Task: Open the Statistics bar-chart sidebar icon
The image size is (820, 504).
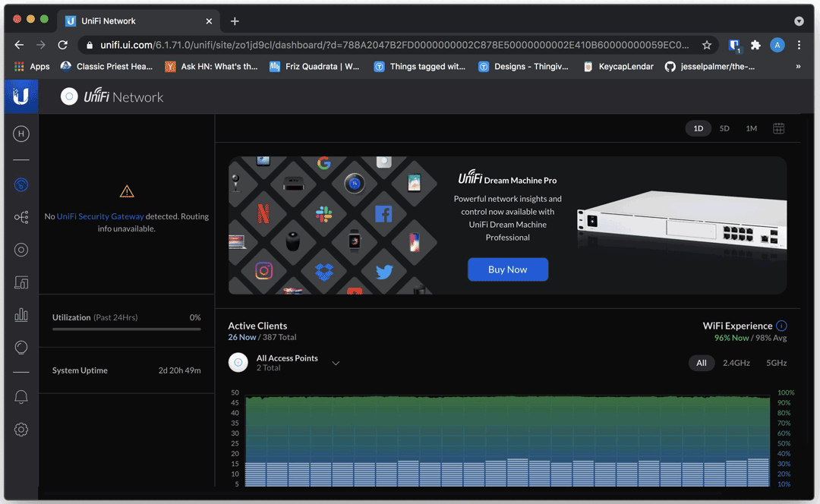Action: [x=21, y=315]
